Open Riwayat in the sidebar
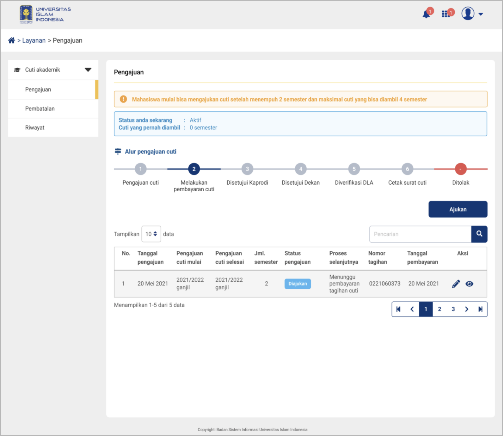The width and height of the screenshot is (504, 437). coord(35,128)
